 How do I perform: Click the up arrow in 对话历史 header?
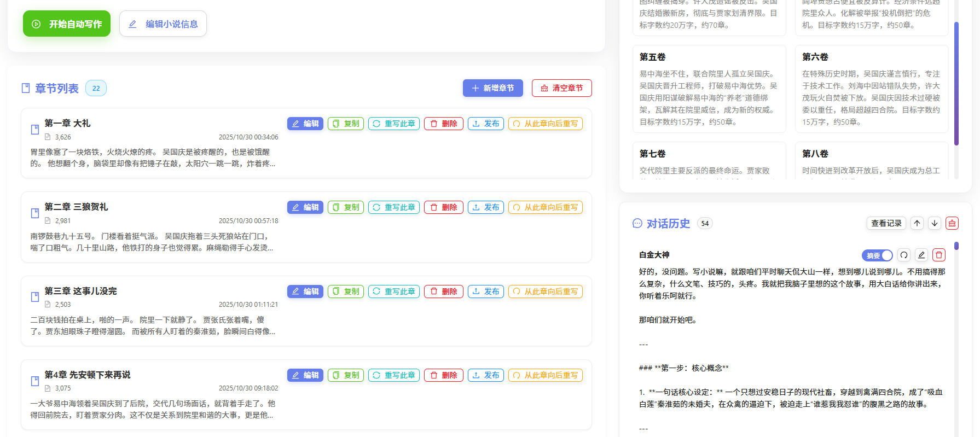(x=917, y=223)
